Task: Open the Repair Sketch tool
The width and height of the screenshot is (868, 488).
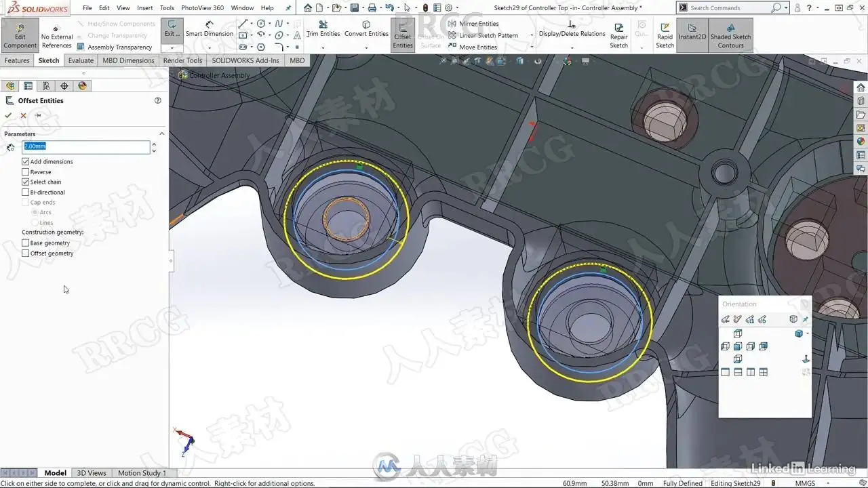Action: click(618, 34)
